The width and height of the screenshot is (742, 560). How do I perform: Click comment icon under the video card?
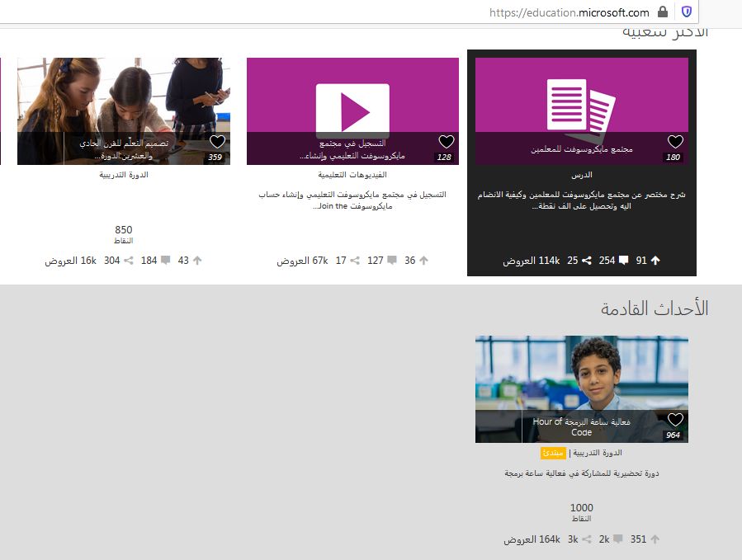(x=391, y=261)
